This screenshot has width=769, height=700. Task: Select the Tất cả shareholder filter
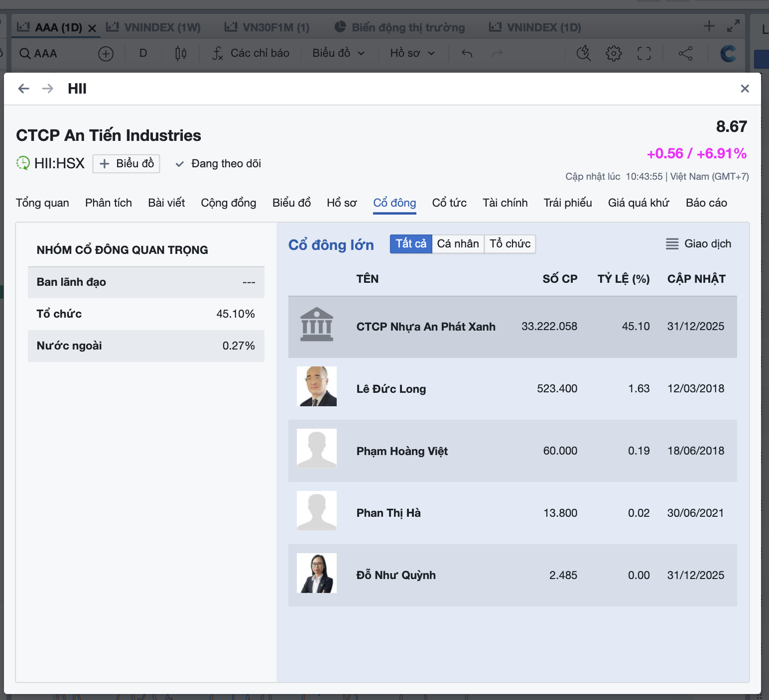pos(411,244)
